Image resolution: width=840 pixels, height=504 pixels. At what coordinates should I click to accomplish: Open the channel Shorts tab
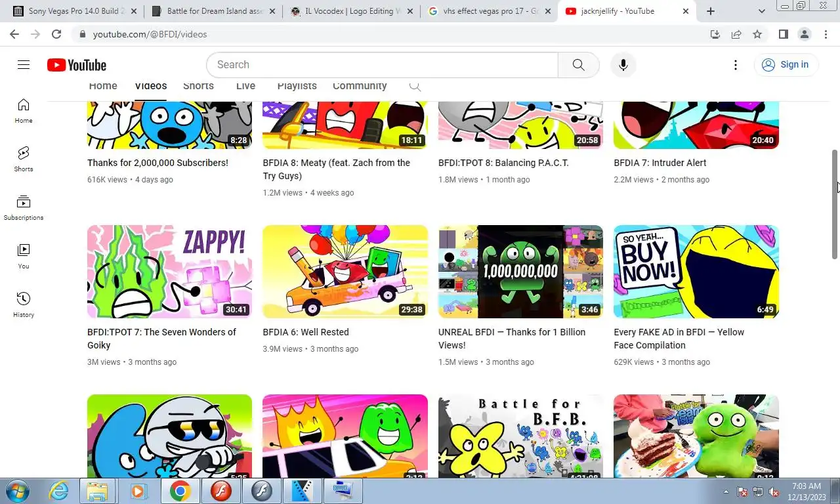point(198,86)
